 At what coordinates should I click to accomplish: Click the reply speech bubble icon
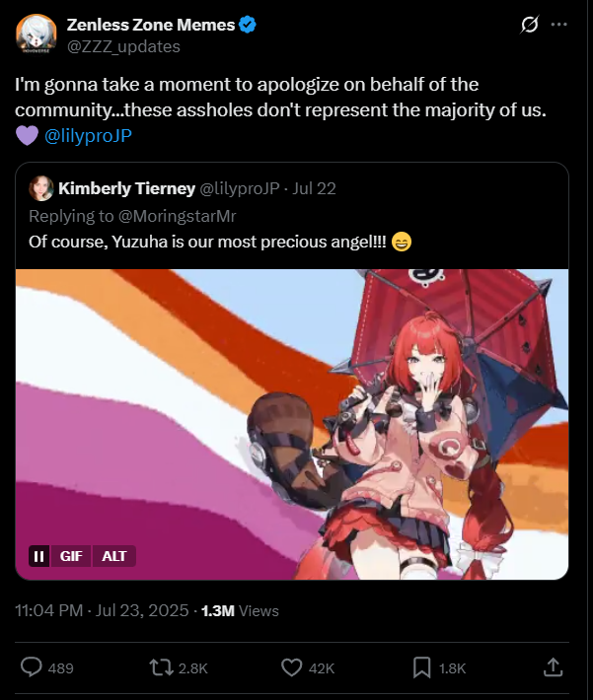[x=32, y=667]
